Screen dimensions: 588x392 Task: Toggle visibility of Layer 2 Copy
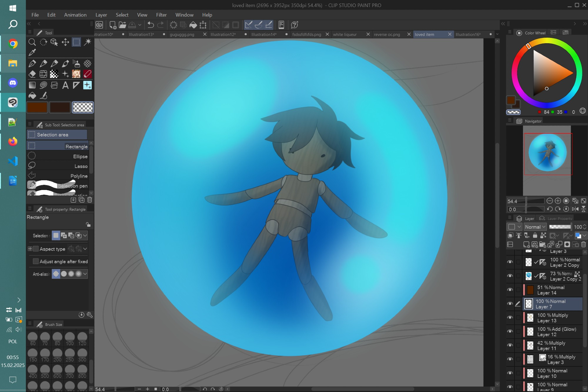510,262
